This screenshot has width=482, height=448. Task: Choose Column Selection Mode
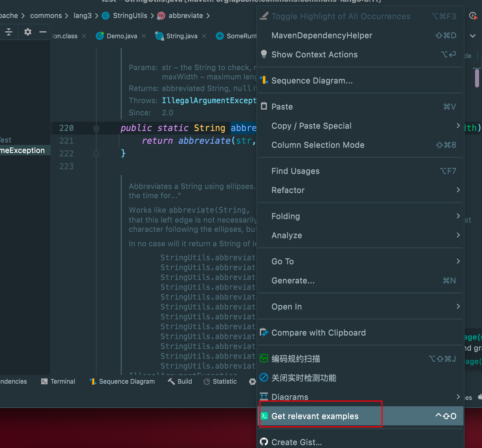tap(360, 145)
